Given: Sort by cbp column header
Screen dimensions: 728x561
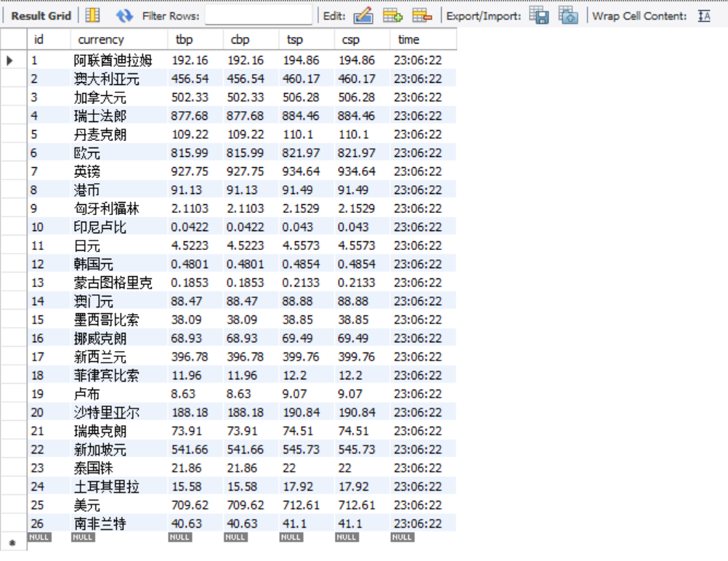Looking at the screenshot, I should [x=251, y=39].
